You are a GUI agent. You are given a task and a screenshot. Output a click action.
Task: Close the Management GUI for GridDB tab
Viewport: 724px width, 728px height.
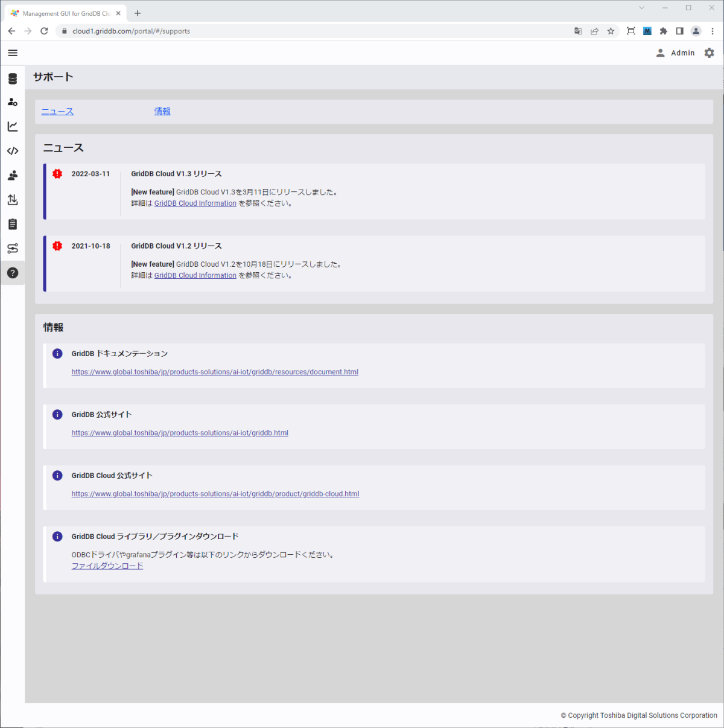click(x=118, y=13)
